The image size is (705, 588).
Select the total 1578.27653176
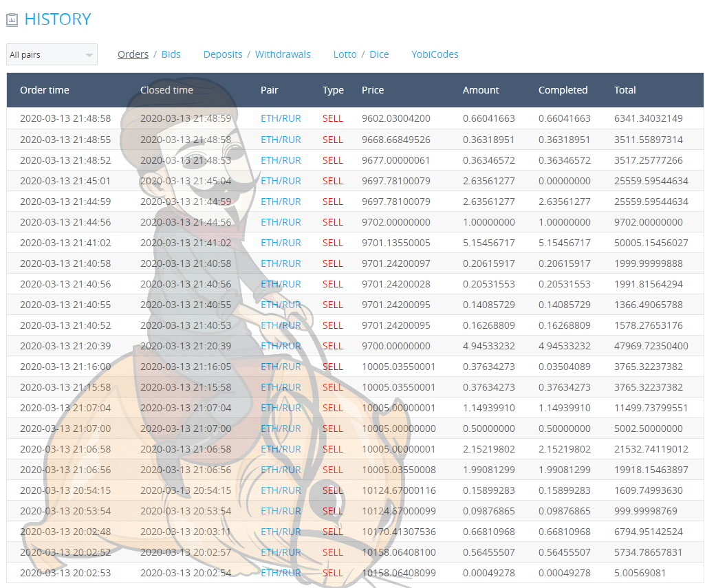649,325
